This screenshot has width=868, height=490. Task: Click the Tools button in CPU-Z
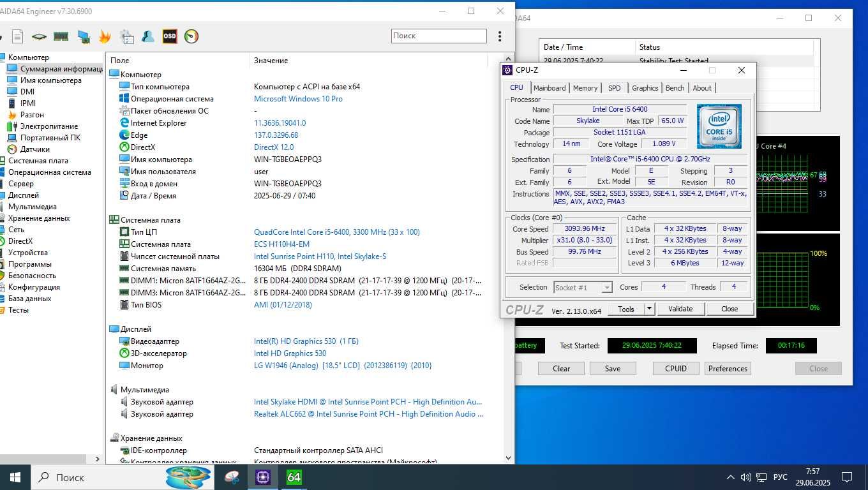(x=626, y=309)
